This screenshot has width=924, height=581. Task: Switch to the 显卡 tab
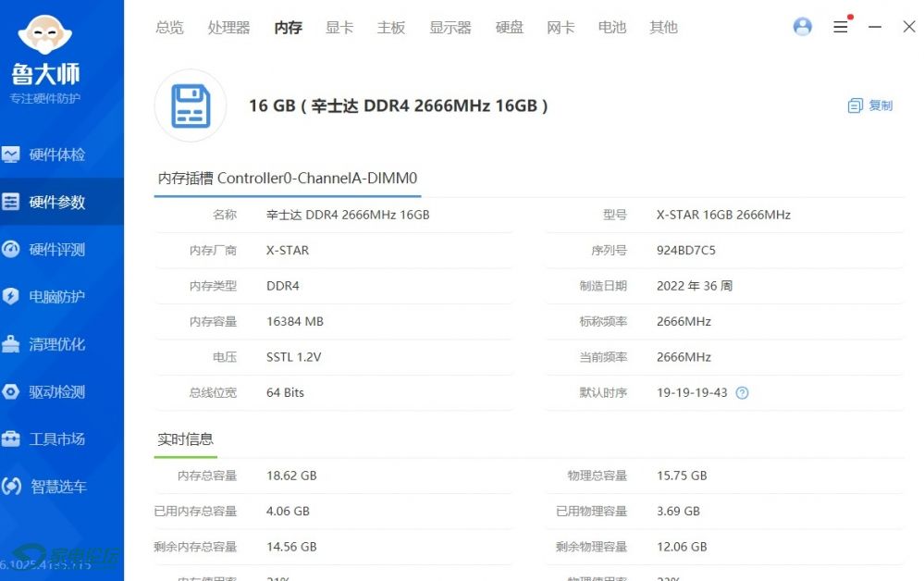[x=339, y=27]
